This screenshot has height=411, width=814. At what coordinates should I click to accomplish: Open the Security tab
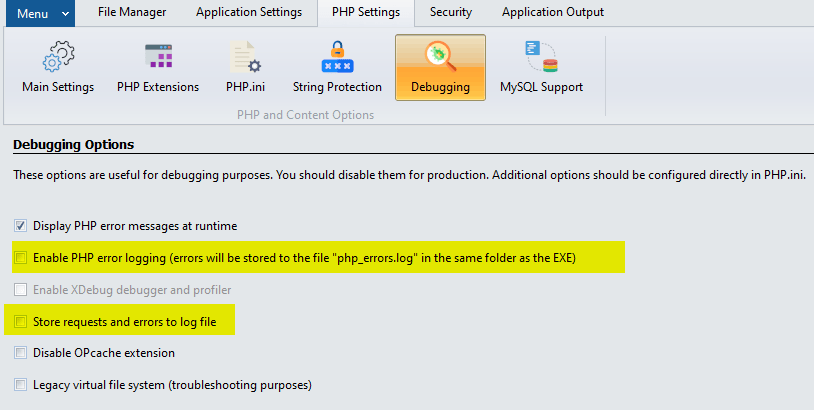tap(451, 13)
